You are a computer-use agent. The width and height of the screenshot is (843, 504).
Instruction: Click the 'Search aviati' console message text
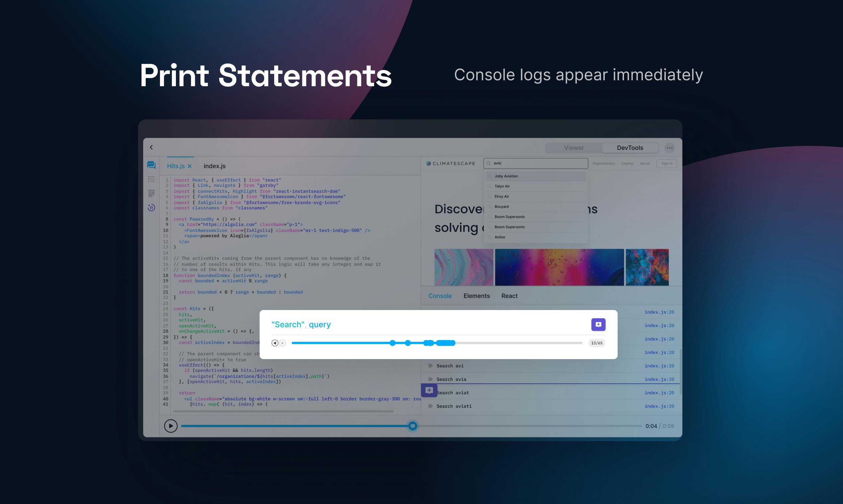click(x=454, y=406)
